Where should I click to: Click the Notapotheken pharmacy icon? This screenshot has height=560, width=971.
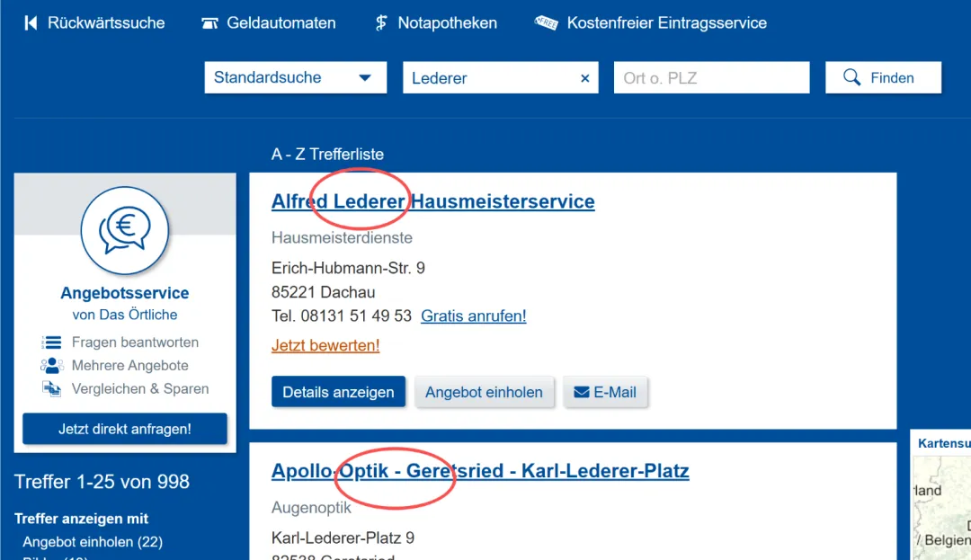pyautogui.click(x=381, y=23)
